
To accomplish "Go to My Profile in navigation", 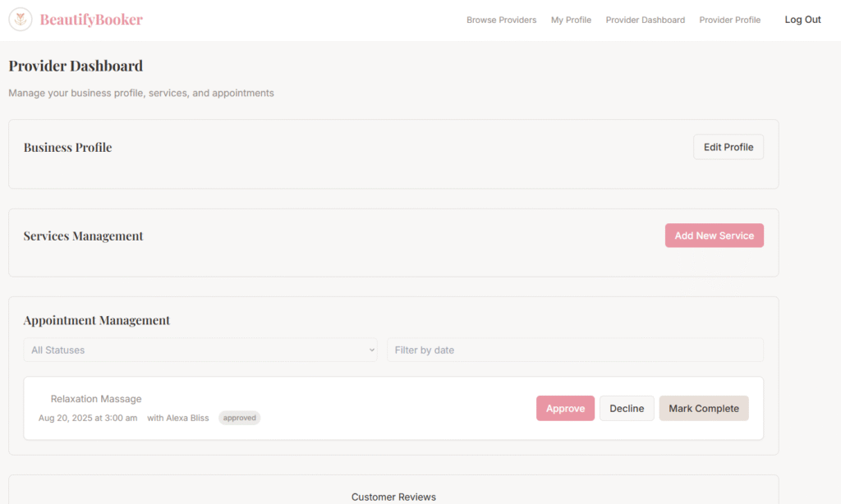I will point(571,20).
